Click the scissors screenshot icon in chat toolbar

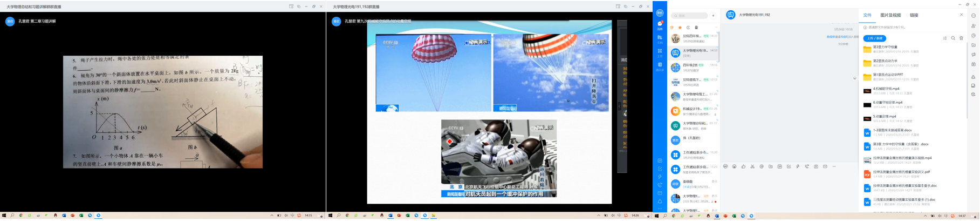coord(752,166)
